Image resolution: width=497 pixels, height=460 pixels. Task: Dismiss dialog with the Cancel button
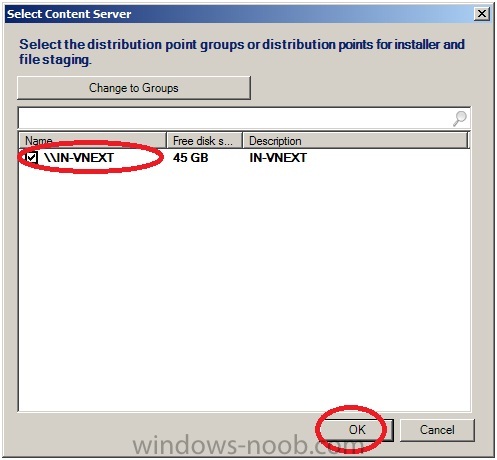[x=437, y=430]
